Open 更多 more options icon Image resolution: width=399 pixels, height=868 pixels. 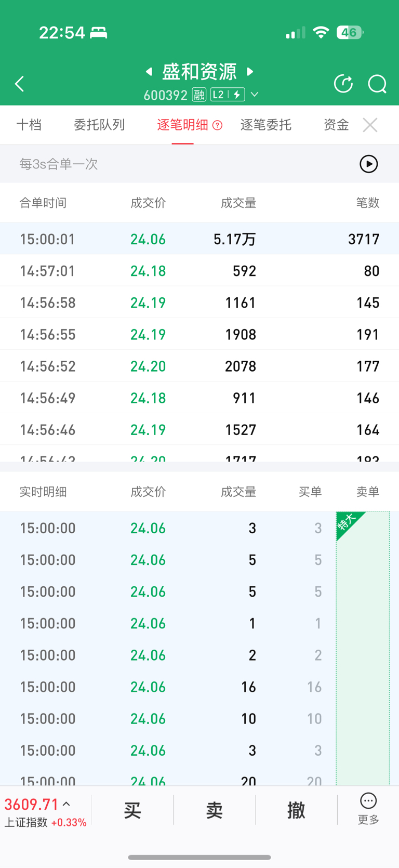coord(368,809)
